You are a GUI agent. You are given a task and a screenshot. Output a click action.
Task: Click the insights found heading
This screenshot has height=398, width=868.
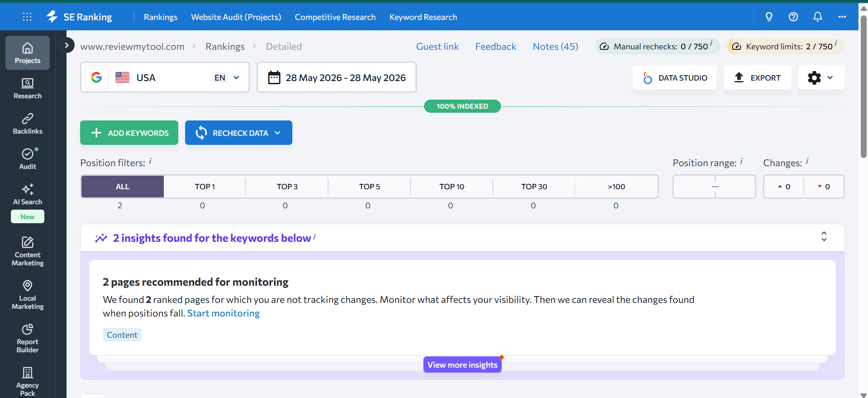[x=212, y=238]
